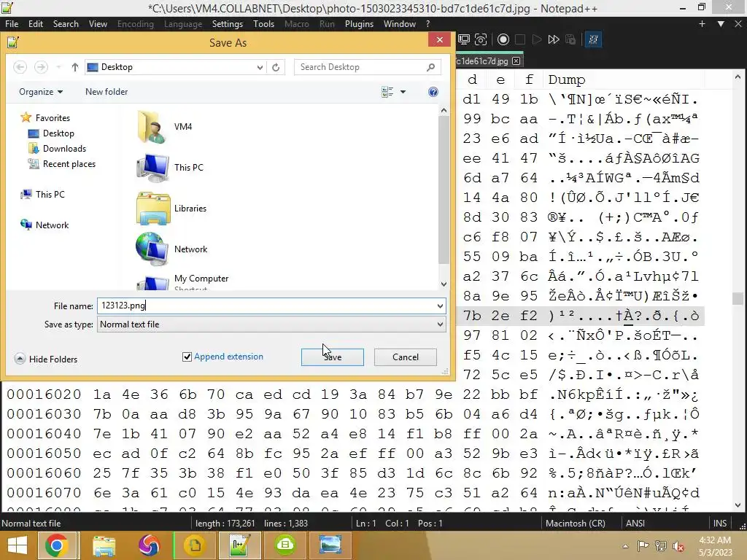Viewport: 747px width, 560px height.
Task: Click the monitor icon in Notepad++ toolbar
Action: tap(463, 39)
